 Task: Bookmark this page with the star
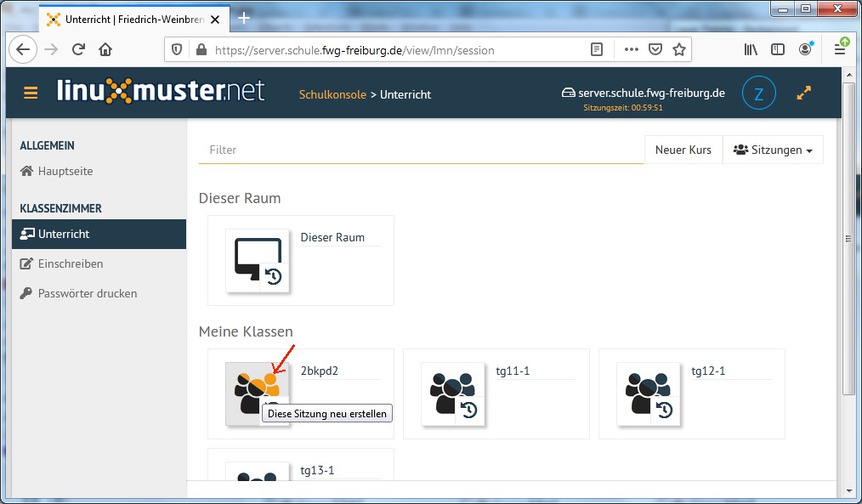click(679, 50)
